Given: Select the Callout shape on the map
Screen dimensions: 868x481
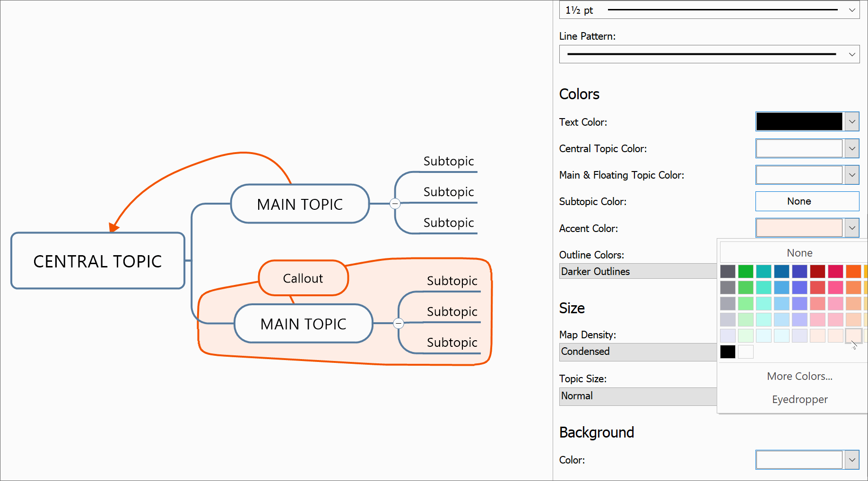Looking at the screenshot, I should point(303,278).
